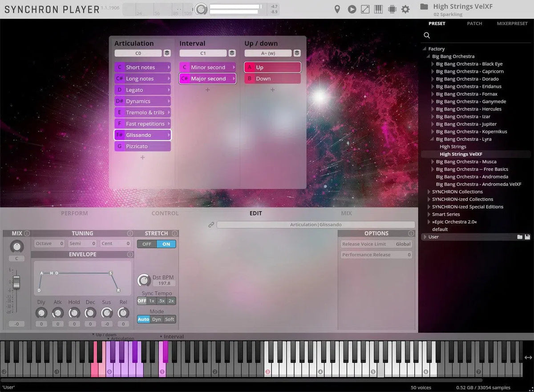Open the MIXERPRESET tab
This screenshot has width=534, height=392.
512,24
